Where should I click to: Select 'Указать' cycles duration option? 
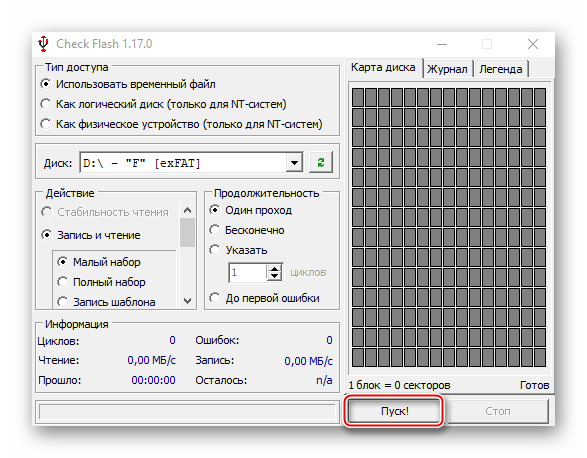pyautogui.click(x=238, y=250)
